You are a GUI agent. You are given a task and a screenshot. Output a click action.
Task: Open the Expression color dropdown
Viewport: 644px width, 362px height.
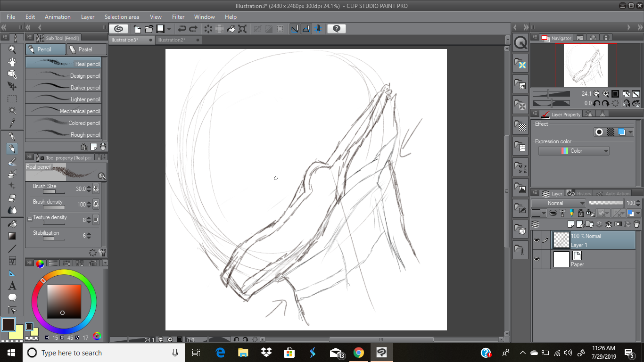pyautogui.click(x=574, y=151)
